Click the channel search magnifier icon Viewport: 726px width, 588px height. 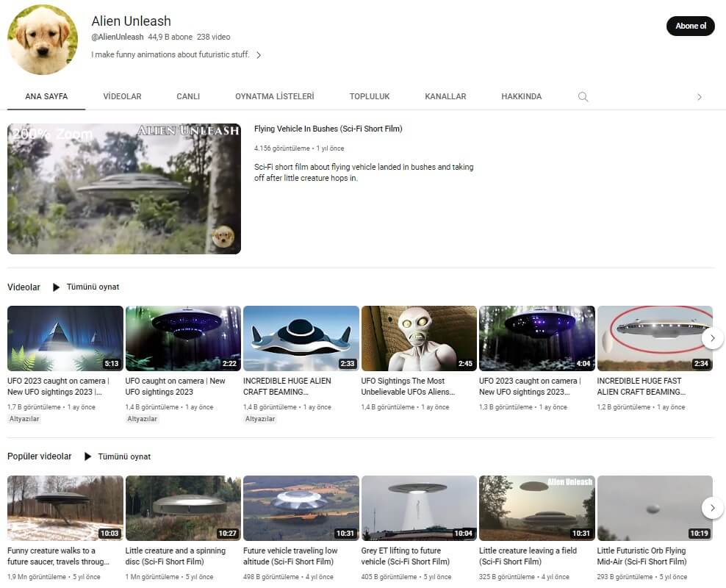[583, 97]
